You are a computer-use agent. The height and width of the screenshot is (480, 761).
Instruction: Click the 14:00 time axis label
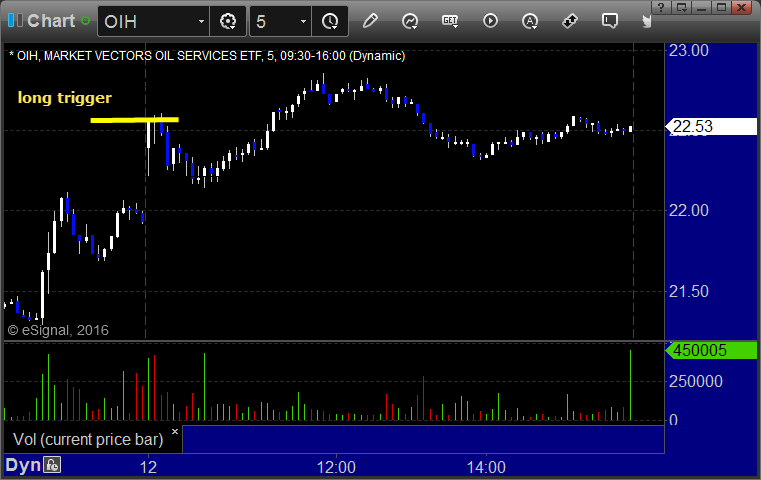(x=486, y=467)
